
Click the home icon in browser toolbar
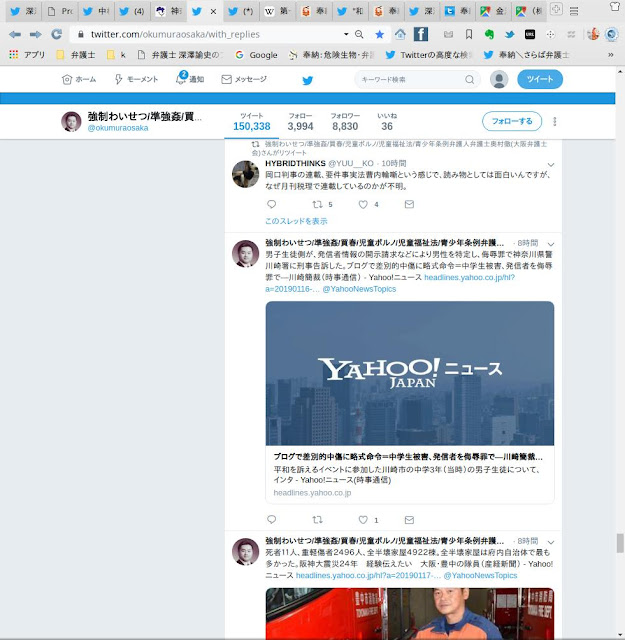pos(400,34)
